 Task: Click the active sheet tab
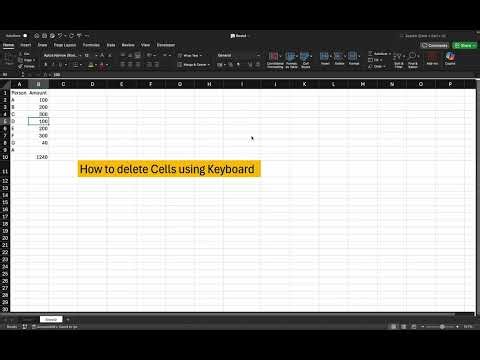51,319
